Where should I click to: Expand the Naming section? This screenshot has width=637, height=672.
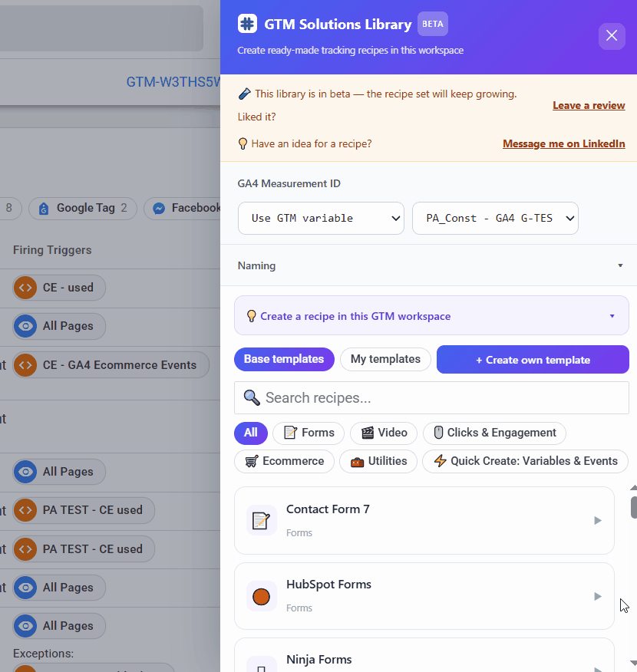[429, 265]
